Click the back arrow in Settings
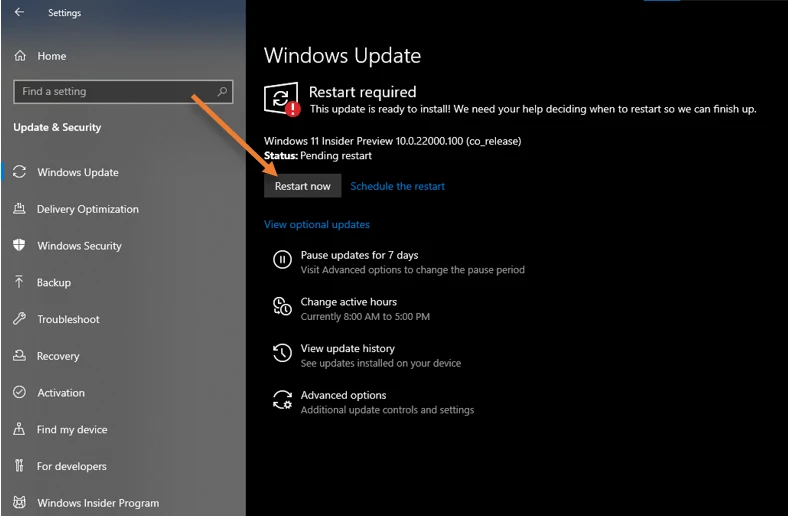Screen dimensions: 788x516 [x=20, y=12]
